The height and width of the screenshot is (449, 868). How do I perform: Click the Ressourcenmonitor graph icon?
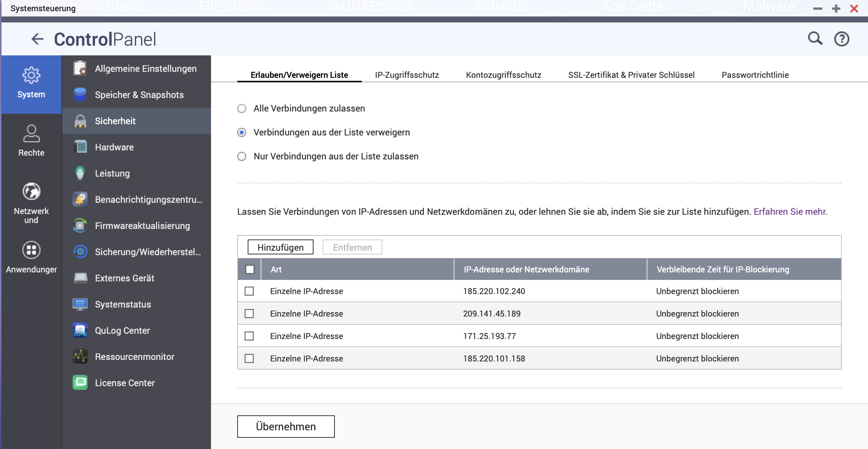point(80,357)
